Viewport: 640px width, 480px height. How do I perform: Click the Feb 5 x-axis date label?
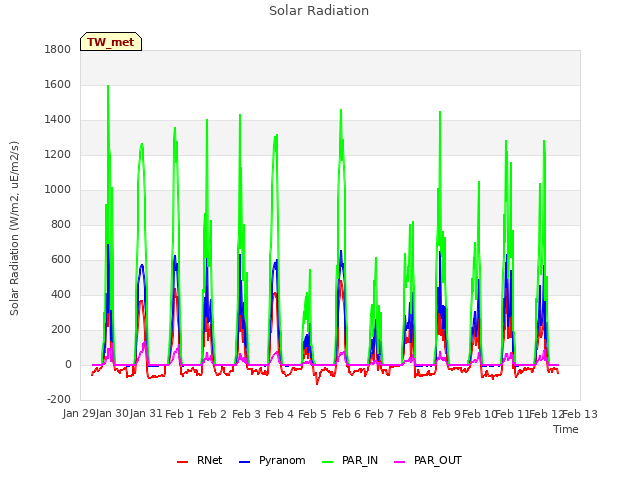click(312, 414)
